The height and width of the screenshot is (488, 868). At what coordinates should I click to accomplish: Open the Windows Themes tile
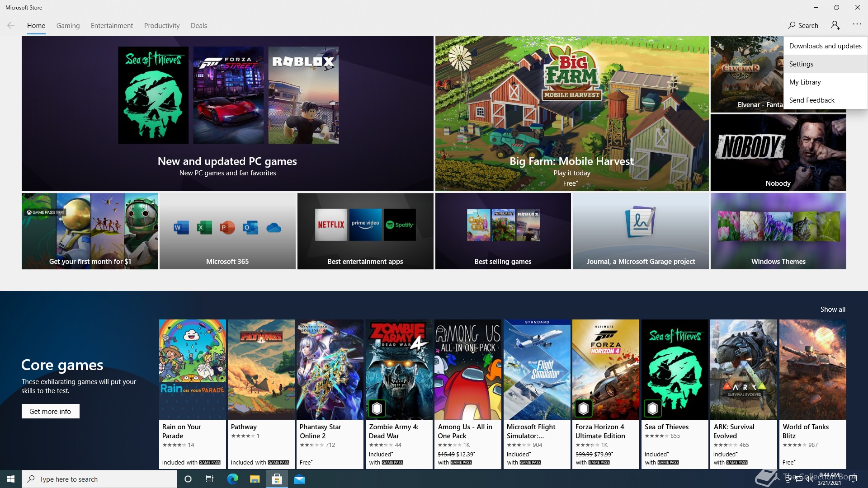(x=778, y=231)
